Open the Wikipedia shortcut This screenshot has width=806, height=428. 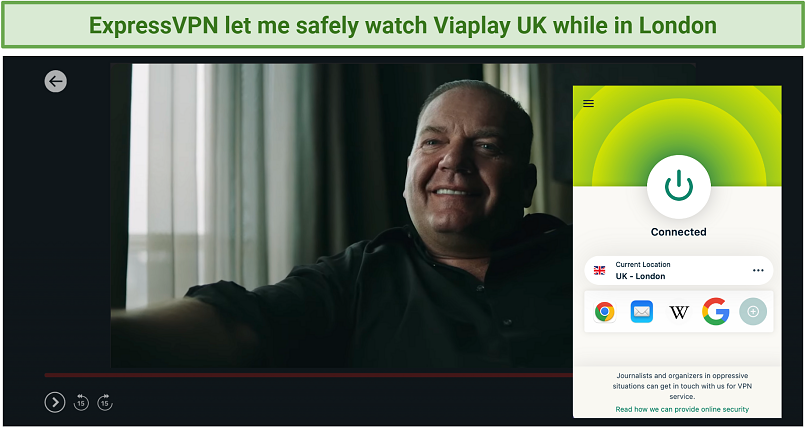tap(679, 312)
